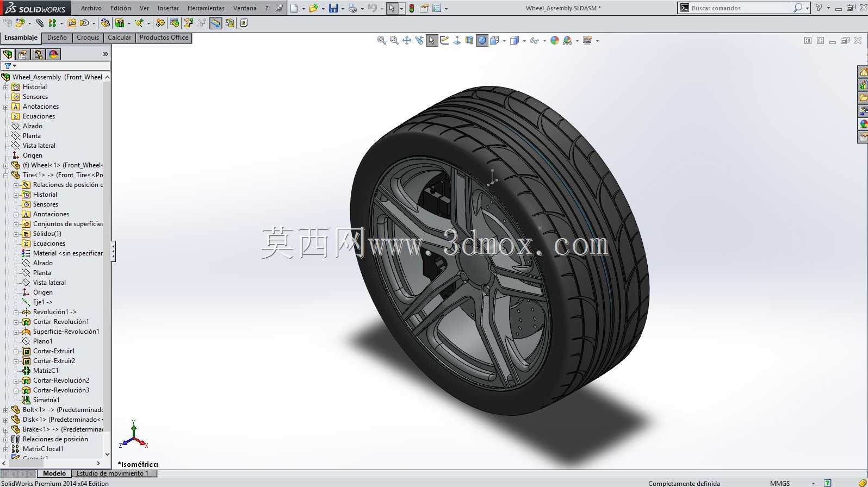Click the tree panel collapse handle
This screenshot has height=487, width=868.
pos(113,252)
